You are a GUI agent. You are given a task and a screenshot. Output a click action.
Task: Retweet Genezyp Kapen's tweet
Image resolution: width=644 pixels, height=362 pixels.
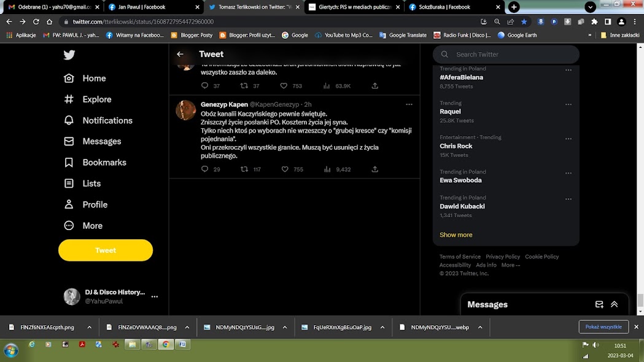point(244,169)
